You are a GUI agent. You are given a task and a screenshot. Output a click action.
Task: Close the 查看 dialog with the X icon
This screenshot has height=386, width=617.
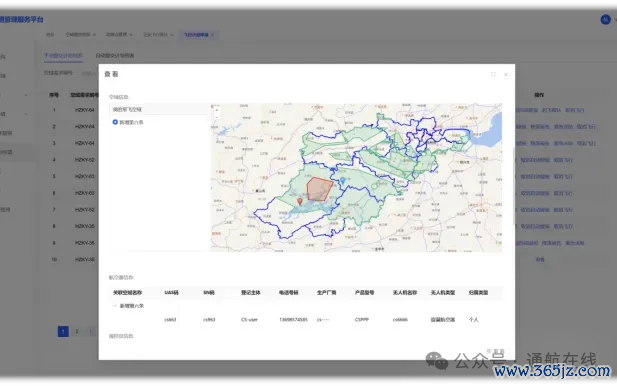[x=506, y=74]
